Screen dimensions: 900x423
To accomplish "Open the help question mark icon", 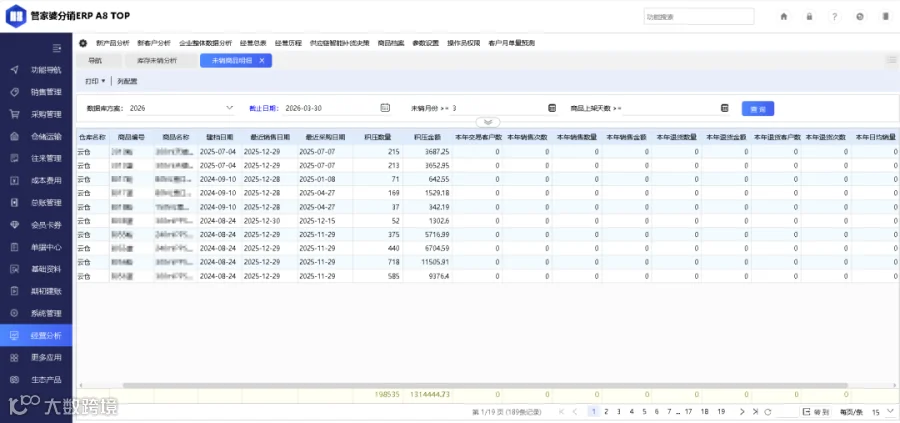I will pyautogui.click(x=835, y=17).
